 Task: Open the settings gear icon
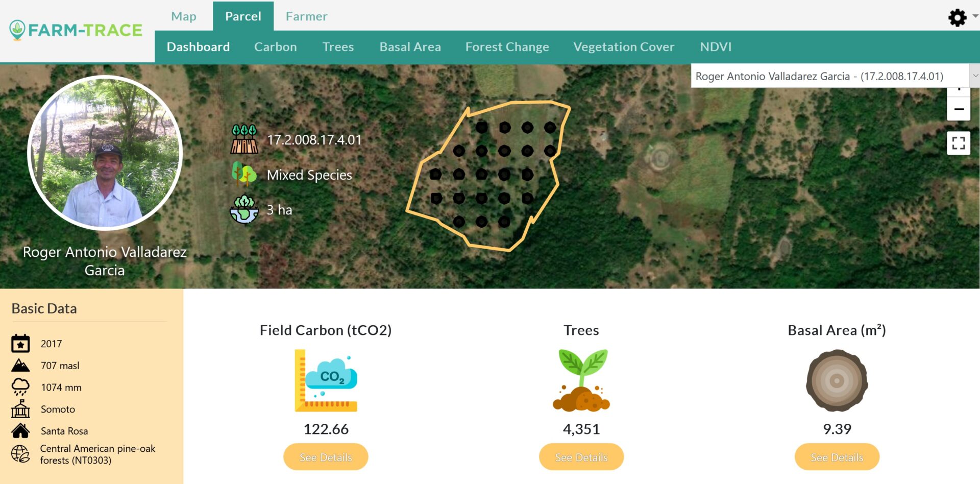click(x=957, y=18)
